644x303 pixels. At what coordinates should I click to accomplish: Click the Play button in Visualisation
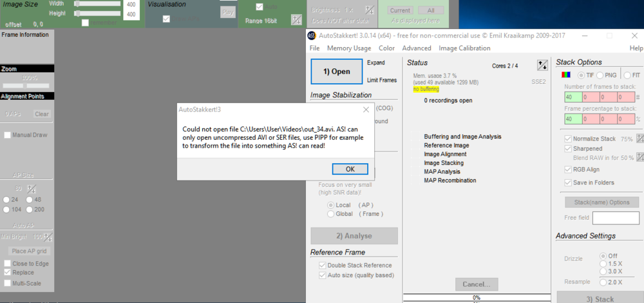click(x=227, y=12)
